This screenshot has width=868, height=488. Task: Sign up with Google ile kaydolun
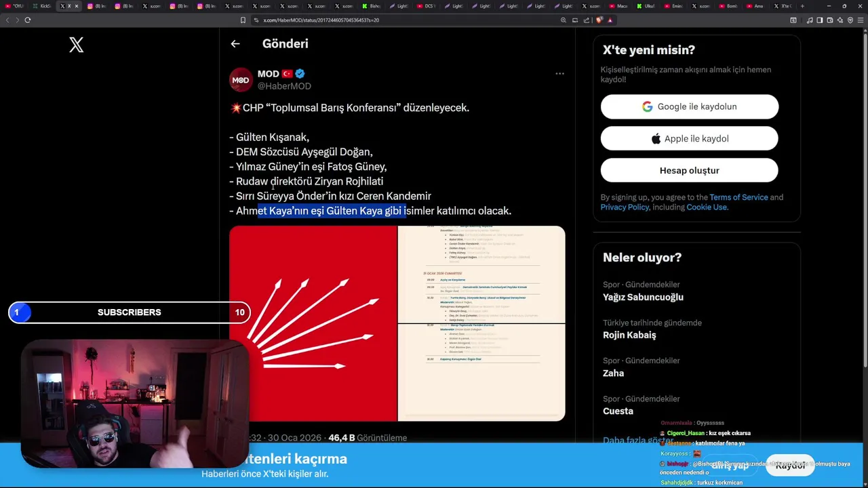[690, 106]
